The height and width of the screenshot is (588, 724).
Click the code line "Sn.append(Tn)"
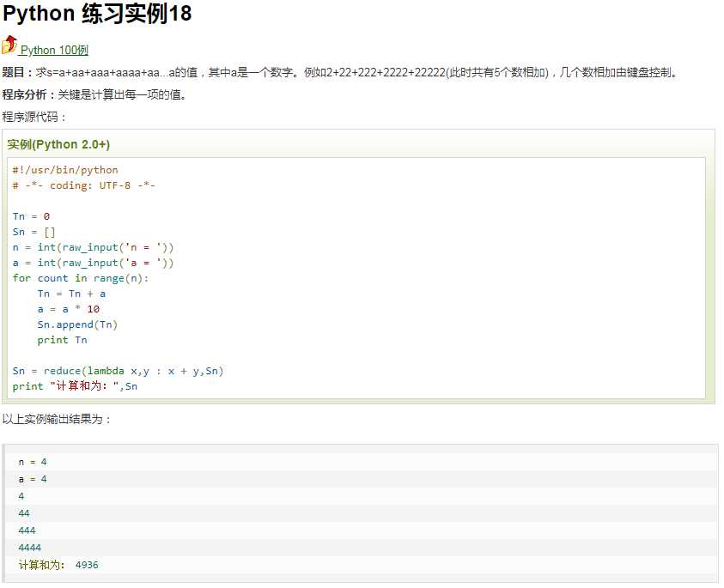pyautogui.click(x=77, y=324)
